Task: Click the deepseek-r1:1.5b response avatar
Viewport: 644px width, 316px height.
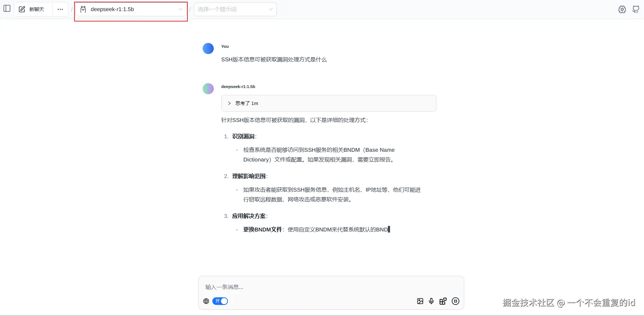Action: coord(208,89)
